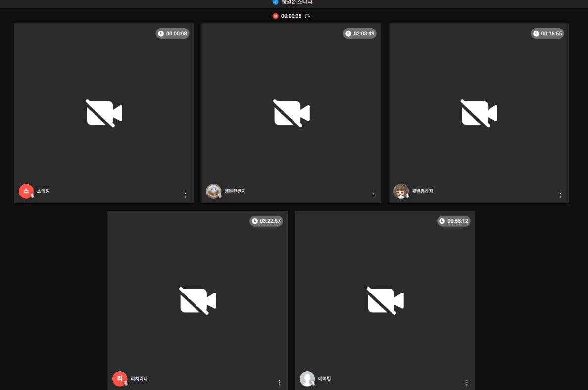The width and height of the screenshot is (588, 390).
Task: Click 제발좀하자's cartoon girl avatar
Action: pos(401,191)
